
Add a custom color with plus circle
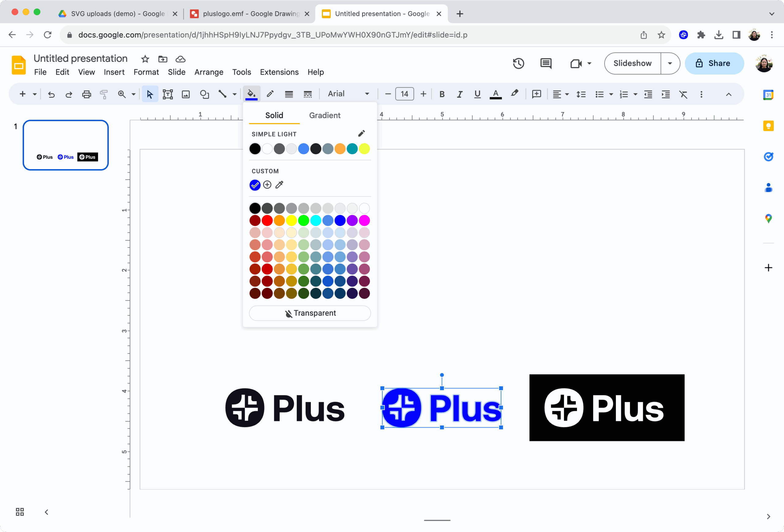267,185
